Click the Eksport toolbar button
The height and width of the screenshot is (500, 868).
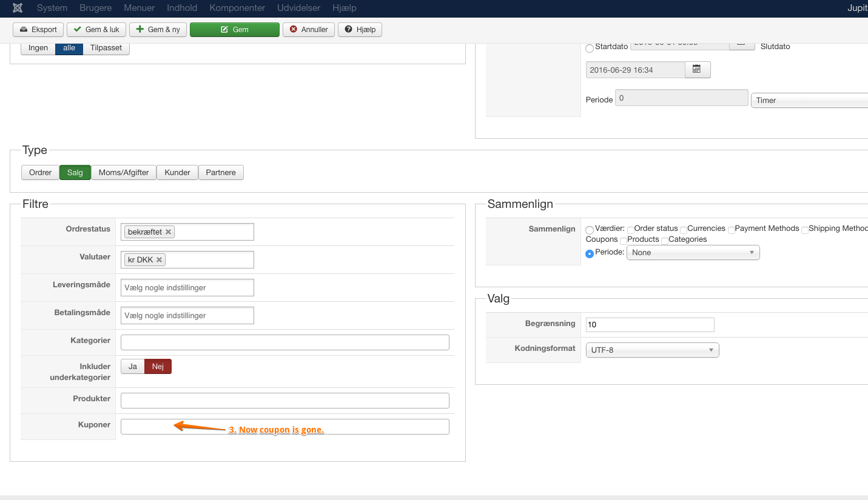(39, 30)
